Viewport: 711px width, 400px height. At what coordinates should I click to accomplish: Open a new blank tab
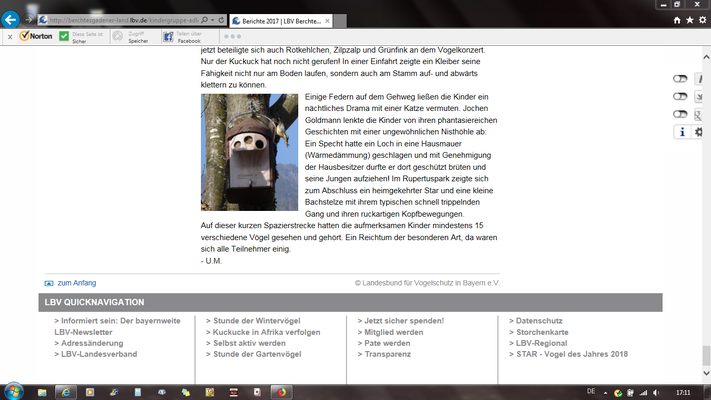tap(340, 21)
